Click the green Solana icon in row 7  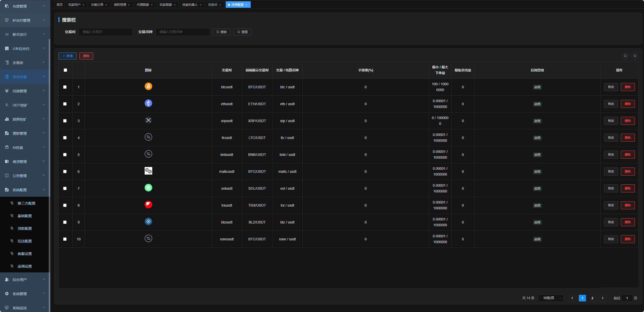click(x=148, y=188)
